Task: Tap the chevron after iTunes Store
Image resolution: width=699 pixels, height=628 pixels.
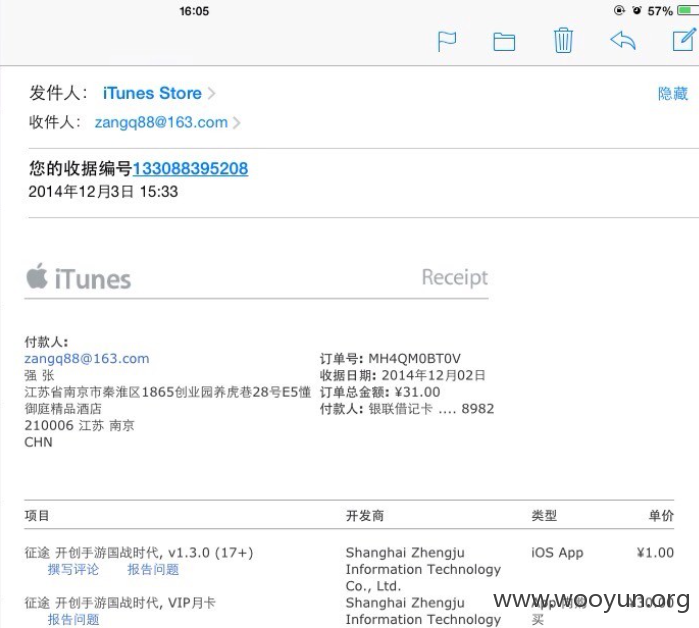Action: pos(211,94)
